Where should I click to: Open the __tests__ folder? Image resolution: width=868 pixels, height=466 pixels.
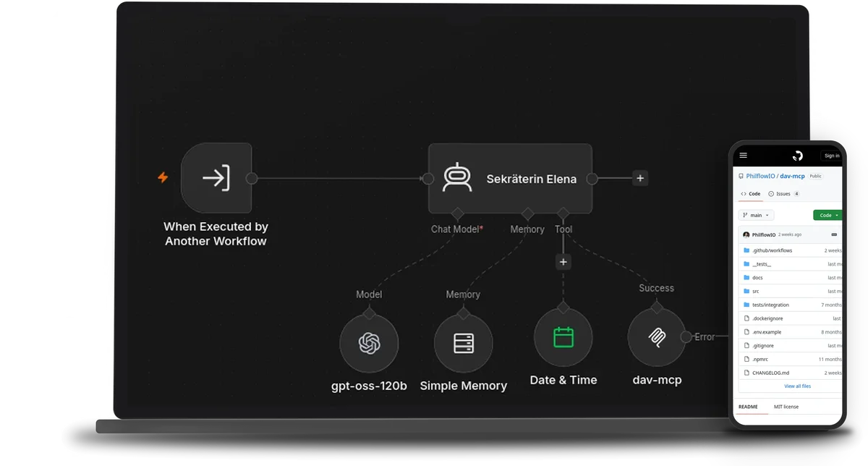click(x=762, y=264)
